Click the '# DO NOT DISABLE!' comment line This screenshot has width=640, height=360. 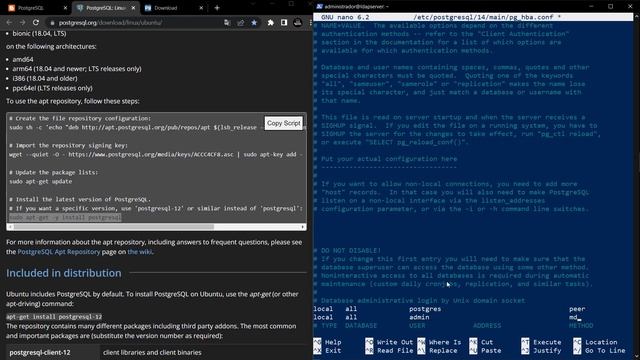pos(347,251)
